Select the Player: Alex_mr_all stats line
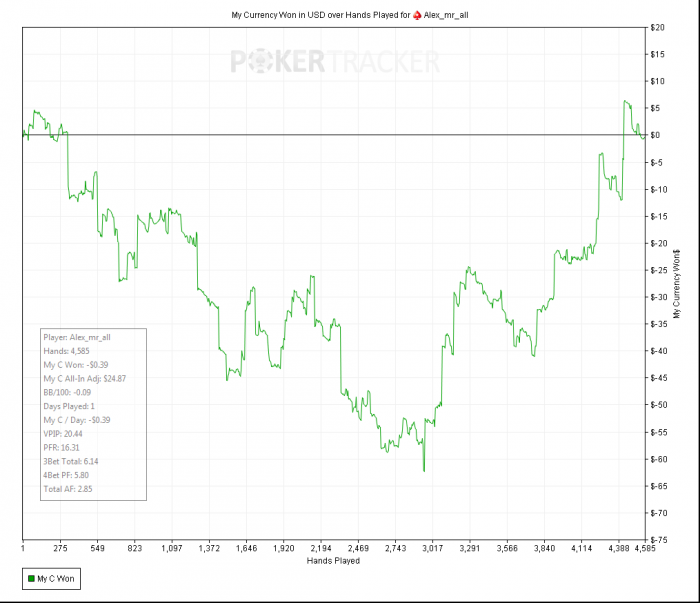 click(x=77, y=337)
